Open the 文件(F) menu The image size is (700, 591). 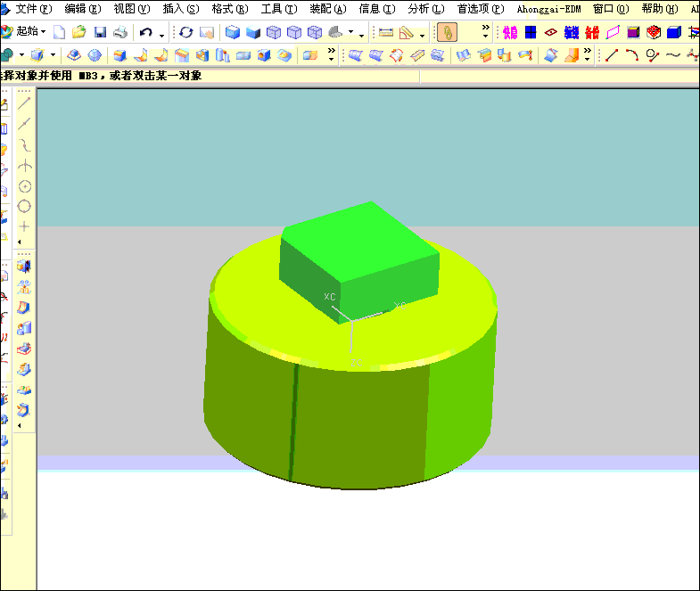(x=34, y=9)
